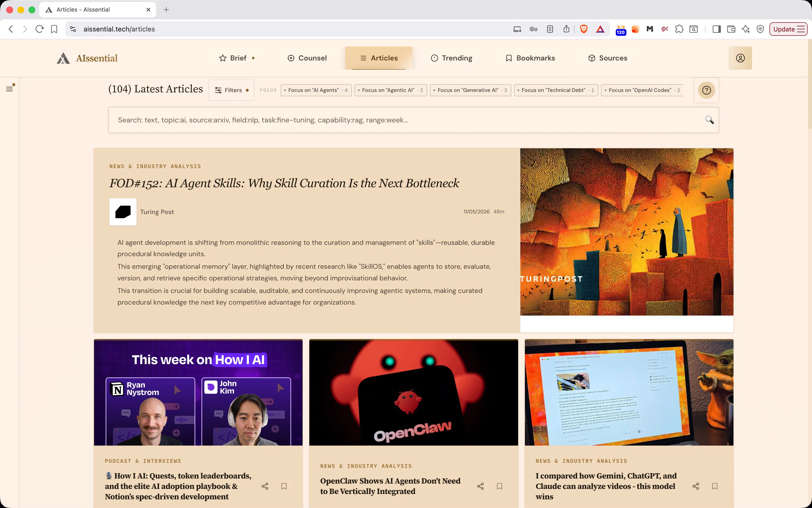This screenshot has width=812, height=508.
Task: Click the help question mark icon
Action: [x=706, y=90]
